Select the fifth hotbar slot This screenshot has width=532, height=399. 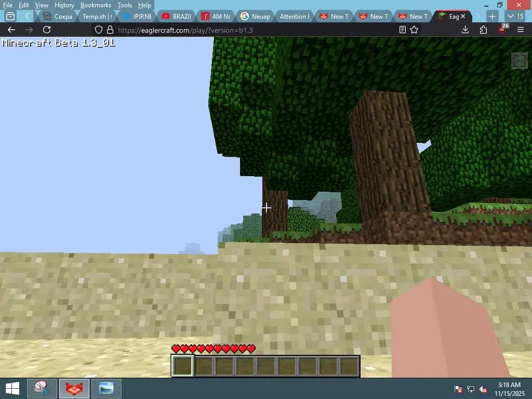(x=265, y=366)
